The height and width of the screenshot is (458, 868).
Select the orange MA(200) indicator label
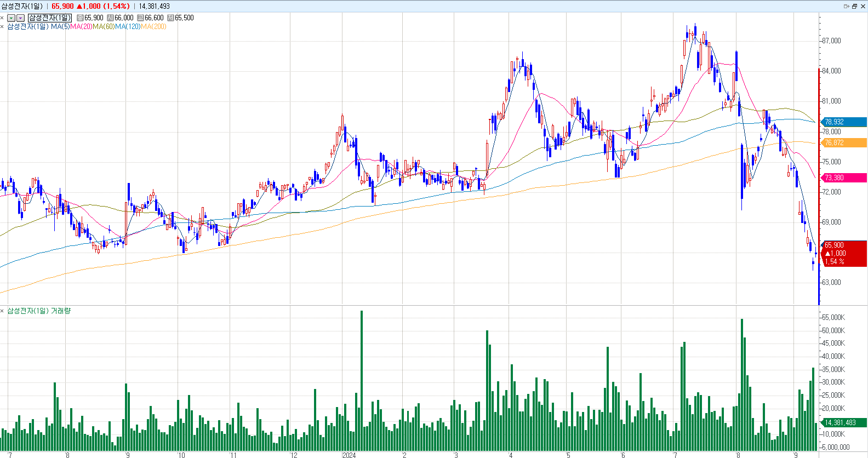153,26
